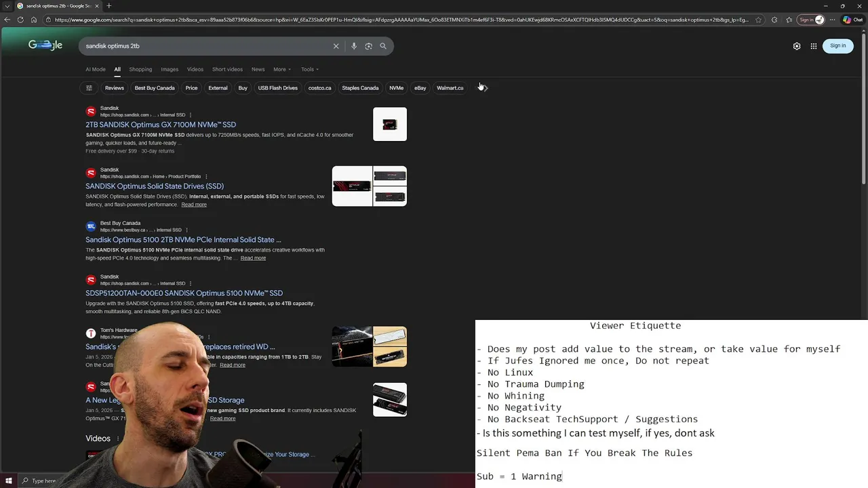Open the search filters icon left of Reviews

tap(89, 87)
